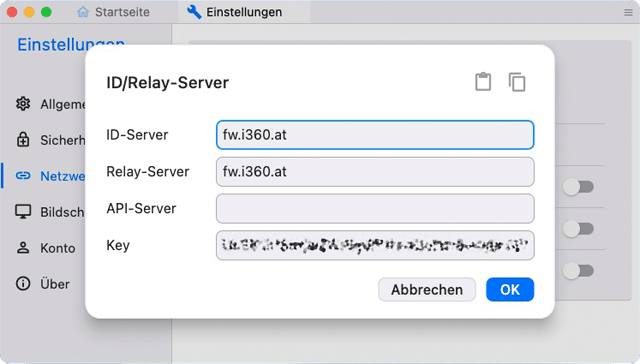Viewport: 640px width, 364px height.
Task: Click the ID/Relay-Server dialog title
Action: 167,82
